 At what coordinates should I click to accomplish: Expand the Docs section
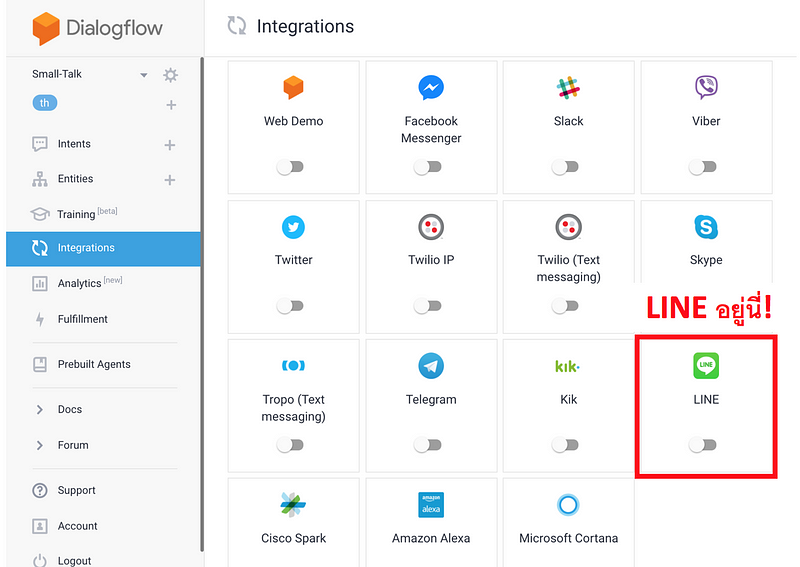(70, 409)
